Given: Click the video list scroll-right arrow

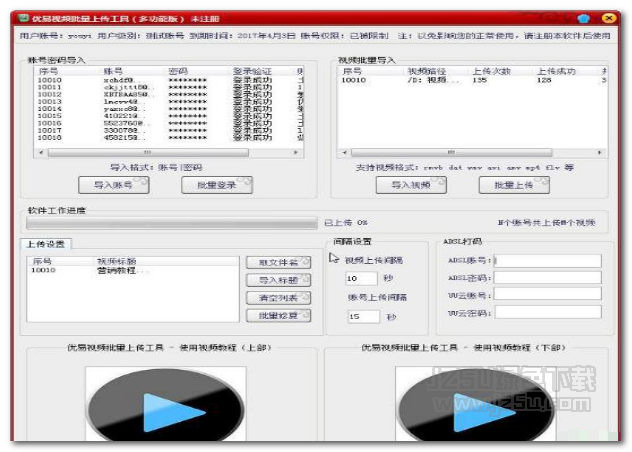Looking at the screenshot, I should pos(599,152).
